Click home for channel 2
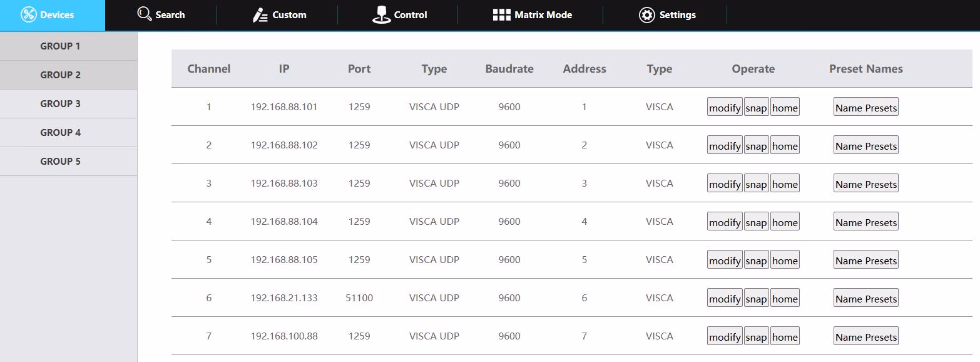The height and width of the screenshot is (362, 980). pos(785,146)
